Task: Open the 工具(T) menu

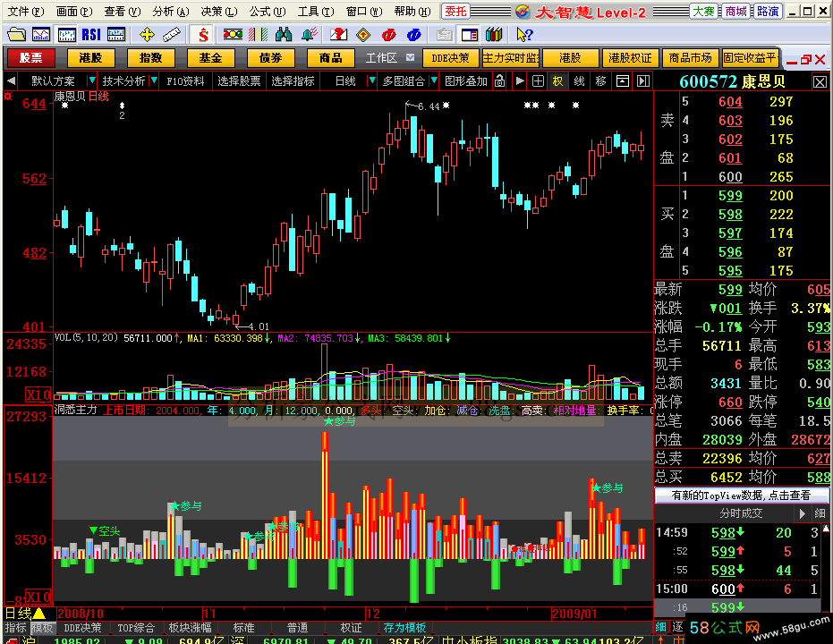Action: tap(316, 11)
